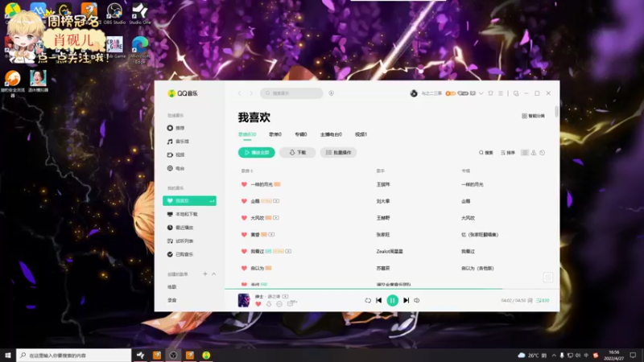Open the 练歌 playlist in sidebar
This screenshot has width=644, height=362.
coord(172,287)
